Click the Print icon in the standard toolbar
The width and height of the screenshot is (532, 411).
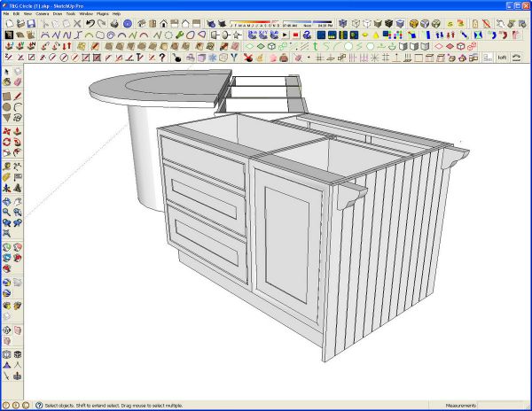pyautogui.click(x=114, y=23)
